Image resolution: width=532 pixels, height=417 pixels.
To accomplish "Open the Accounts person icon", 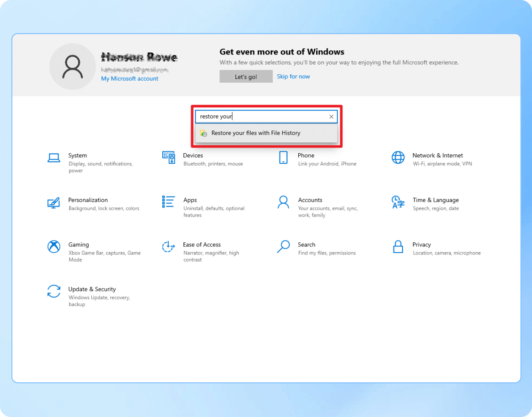I will [x=283, y=202].
